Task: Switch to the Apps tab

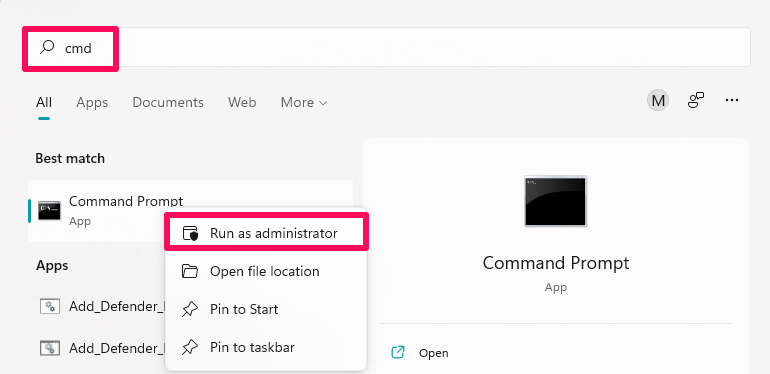Action: 92,103
